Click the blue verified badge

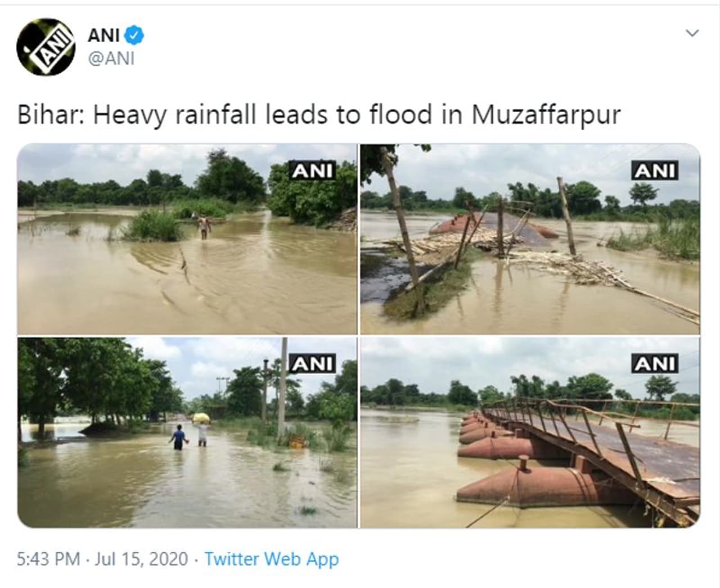tap(134, 35)
